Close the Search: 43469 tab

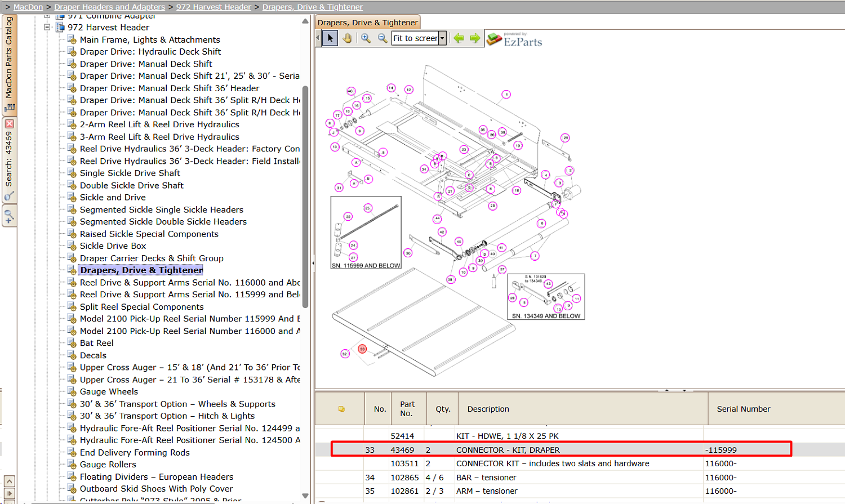[9, 124]
